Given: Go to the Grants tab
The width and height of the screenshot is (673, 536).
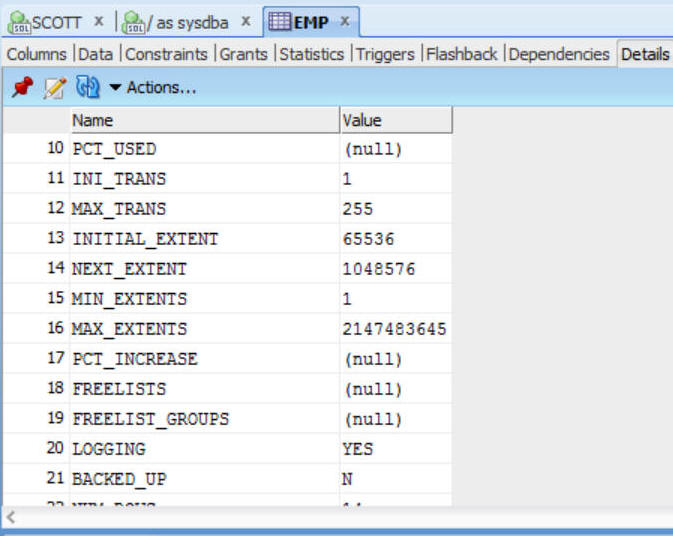Looking at the screenshot, I should [x=245, y=54].
